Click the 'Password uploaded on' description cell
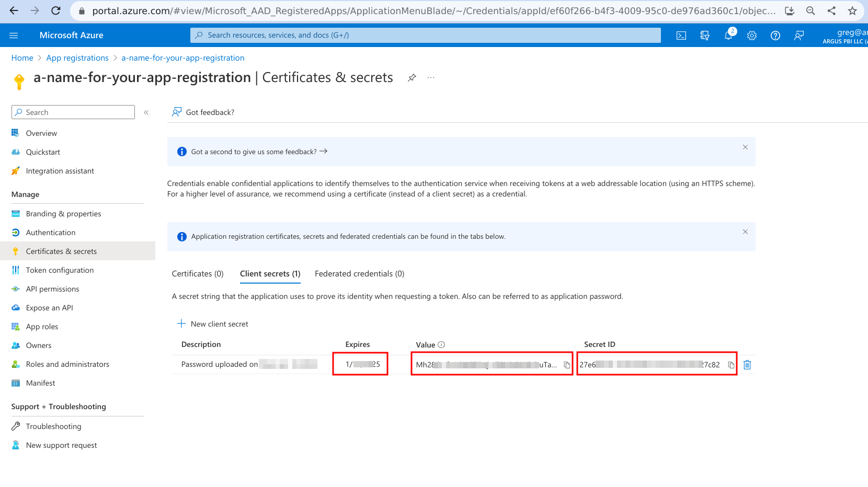Image resolution: width=868 pixels, height=487 pixels. 249,364
